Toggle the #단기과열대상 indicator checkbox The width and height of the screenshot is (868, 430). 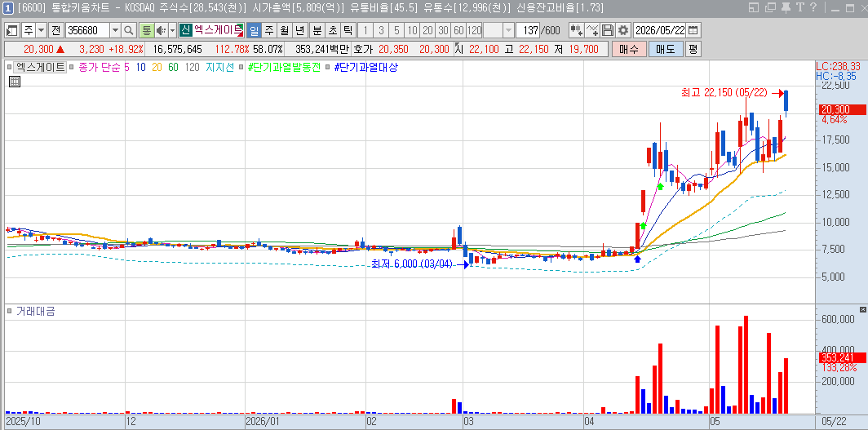point(329,68)
